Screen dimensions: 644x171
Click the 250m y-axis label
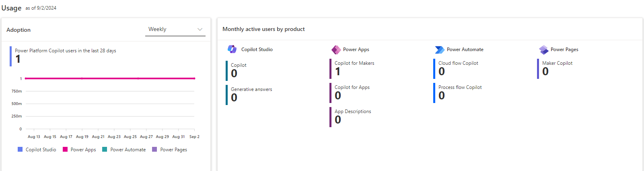pos(16,116)
